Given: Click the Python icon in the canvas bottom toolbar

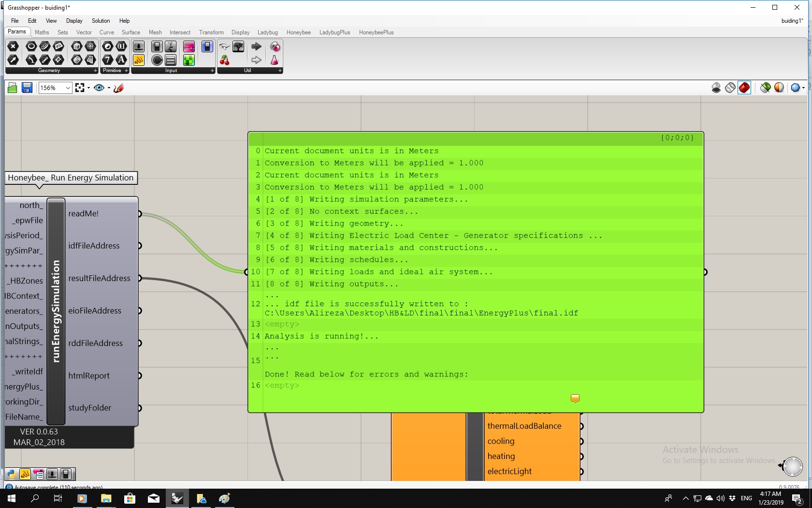Looking at the screenshot, I should pyautogui.click(x=12, y=474).
